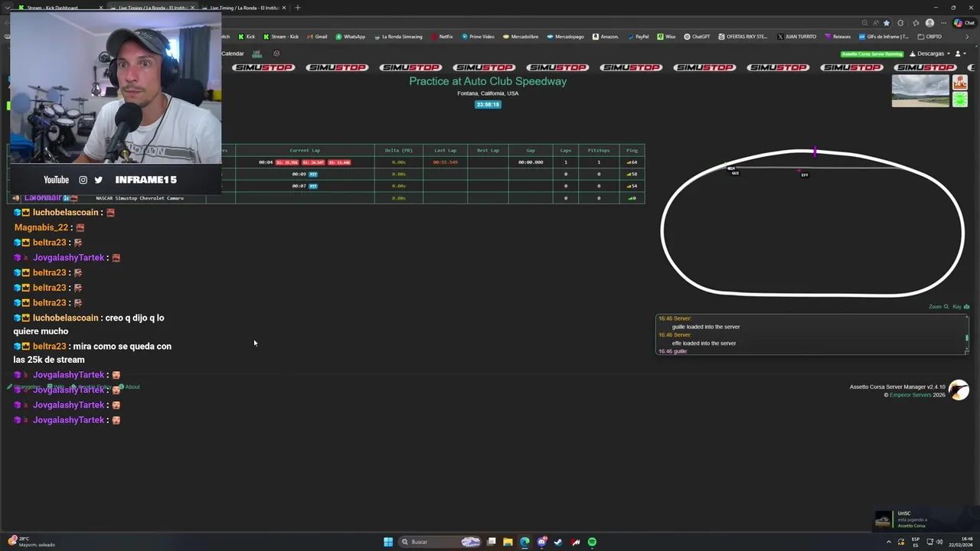Switch to second Live Timing tab

click(x=245, y=8)
